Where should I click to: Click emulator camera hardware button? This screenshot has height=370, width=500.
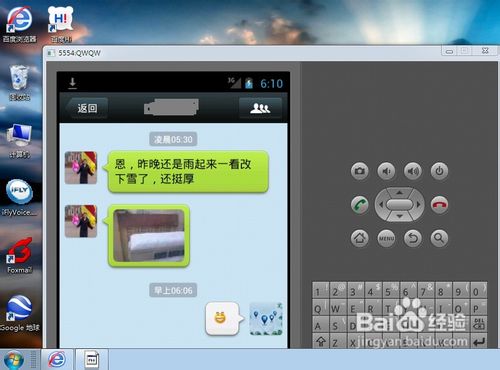359,171
